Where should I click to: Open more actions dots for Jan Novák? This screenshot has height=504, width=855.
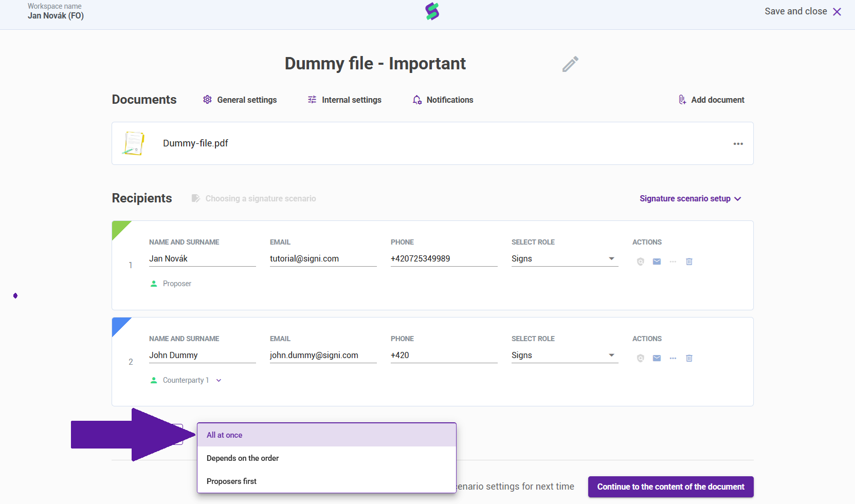673,262
